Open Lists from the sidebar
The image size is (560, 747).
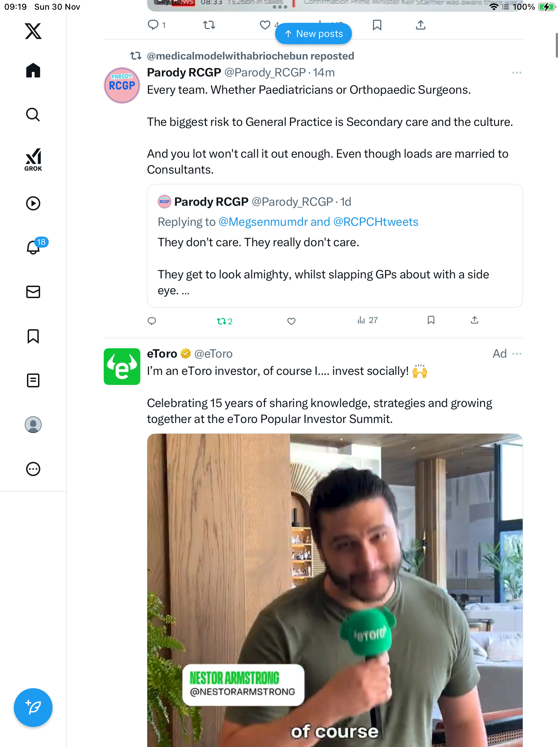coord(33,380)
